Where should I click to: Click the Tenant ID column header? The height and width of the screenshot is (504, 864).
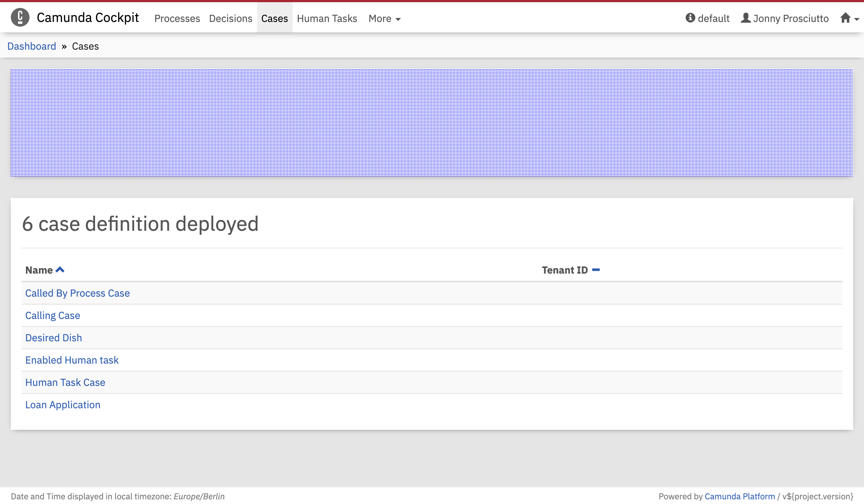coord(565,270)
